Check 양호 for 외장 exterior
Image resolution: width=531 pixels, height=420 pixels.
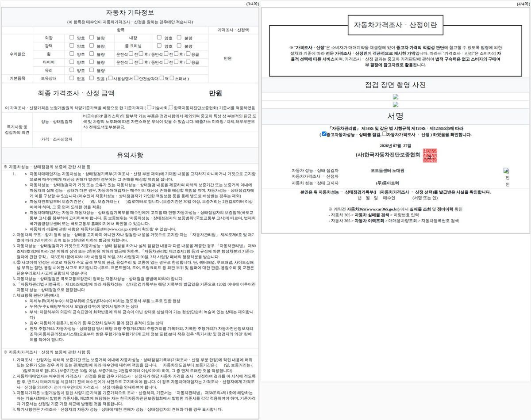point(72,38)
